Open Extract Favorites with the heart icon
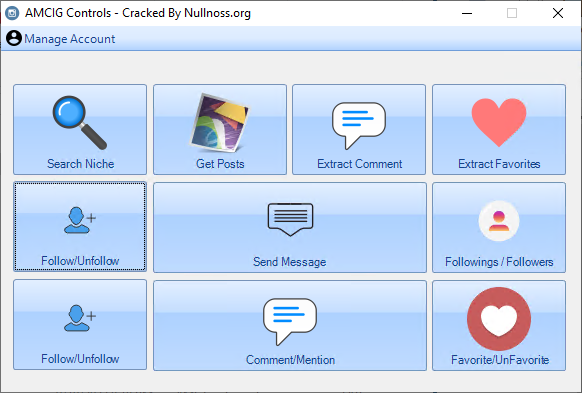The image size is (582, 393). 499,129
